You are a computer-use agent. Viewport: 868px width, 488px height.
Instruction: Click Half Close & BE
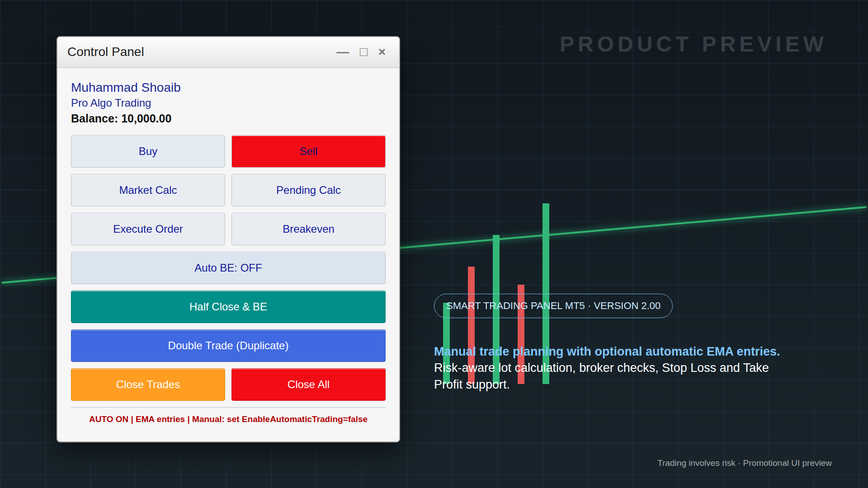tap(228, 307)
